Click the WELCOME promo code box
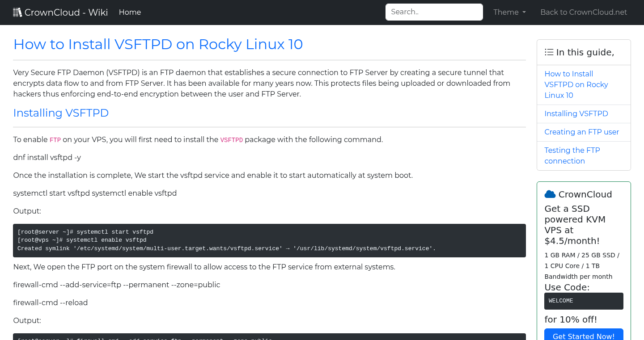The image size is (644, 340). (584, 301)
